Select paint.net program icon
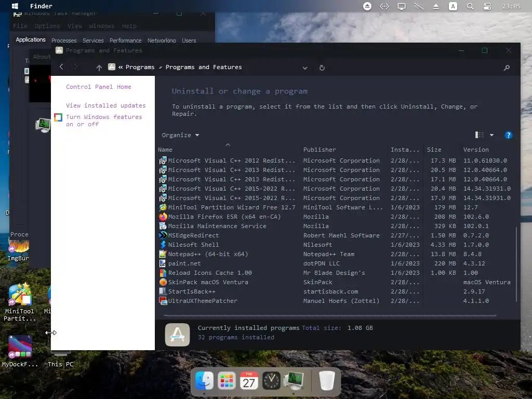This screenshot has width=532, height=399. (163, 263)
